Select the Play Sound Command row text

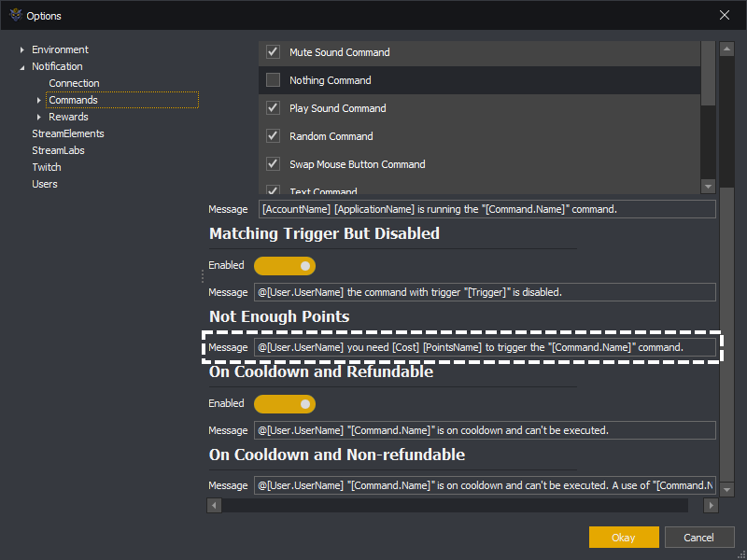(338, 108)
